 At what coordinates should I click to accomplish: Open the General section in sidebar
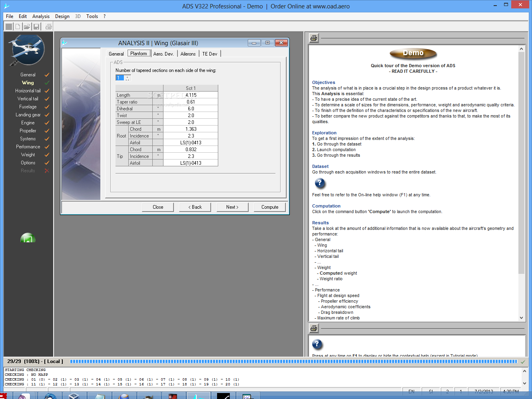click(x=28, y=75)
